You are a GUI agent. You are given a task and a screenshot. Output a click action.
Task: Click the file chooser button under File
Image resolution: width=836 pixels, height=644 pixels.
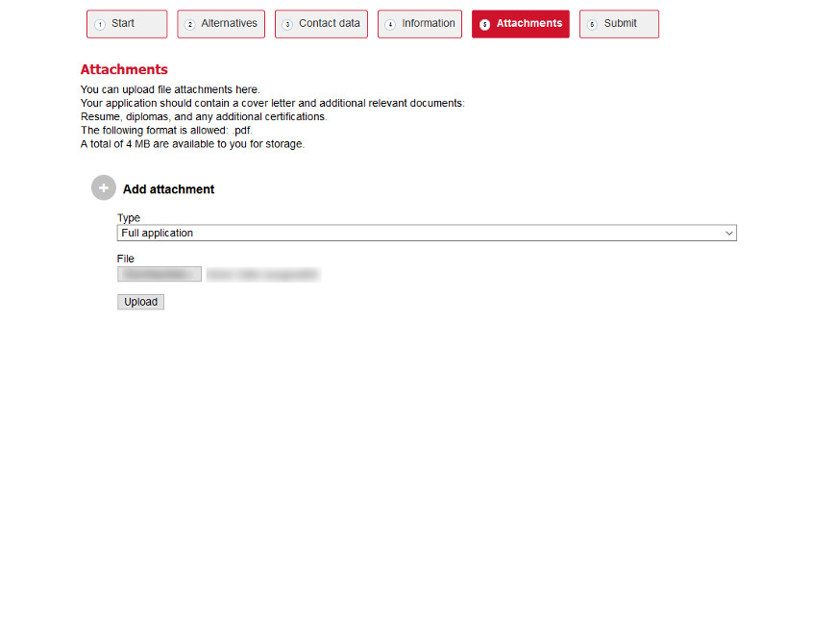point(160,274)
